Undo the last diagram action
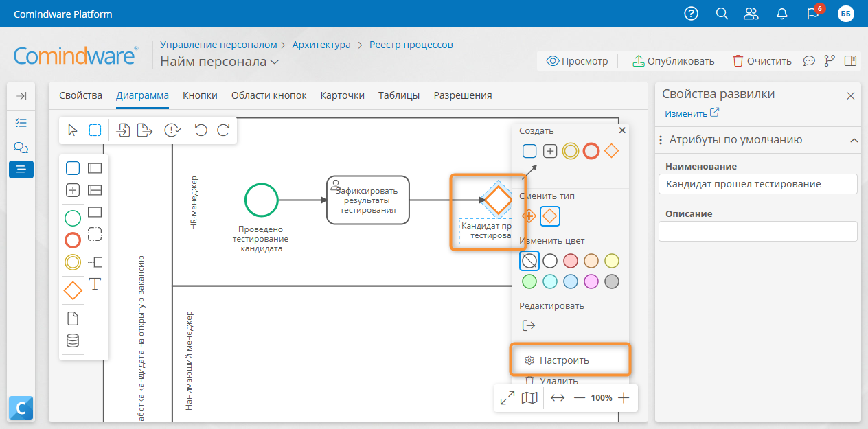The width and height of the screenshot is (868, 429). [x=201, y=130]
